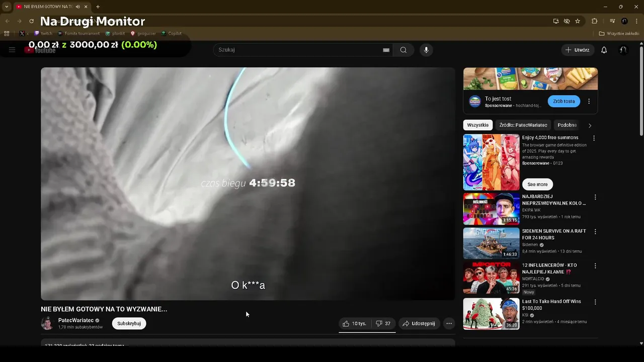Open options for 12 INFLUENCERÓW video
The width and height of the screenshot is (644, 362).
595,265
